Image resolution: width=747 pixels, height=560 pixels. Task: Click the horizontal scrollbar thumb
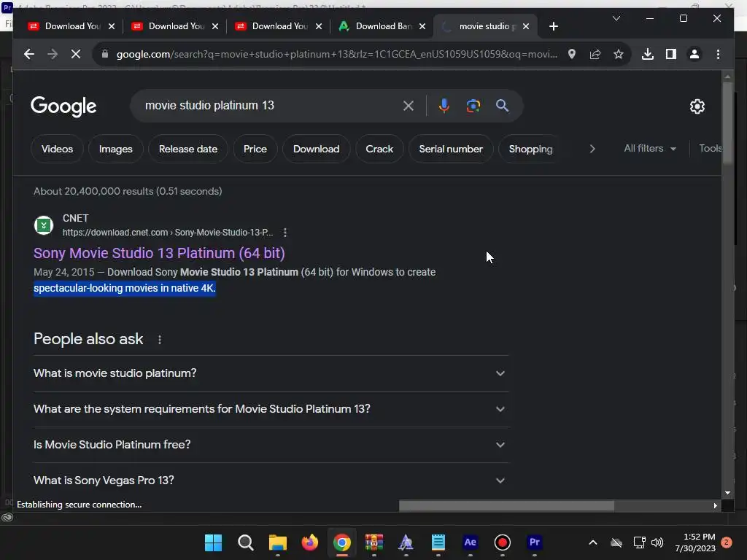(506, 505)
